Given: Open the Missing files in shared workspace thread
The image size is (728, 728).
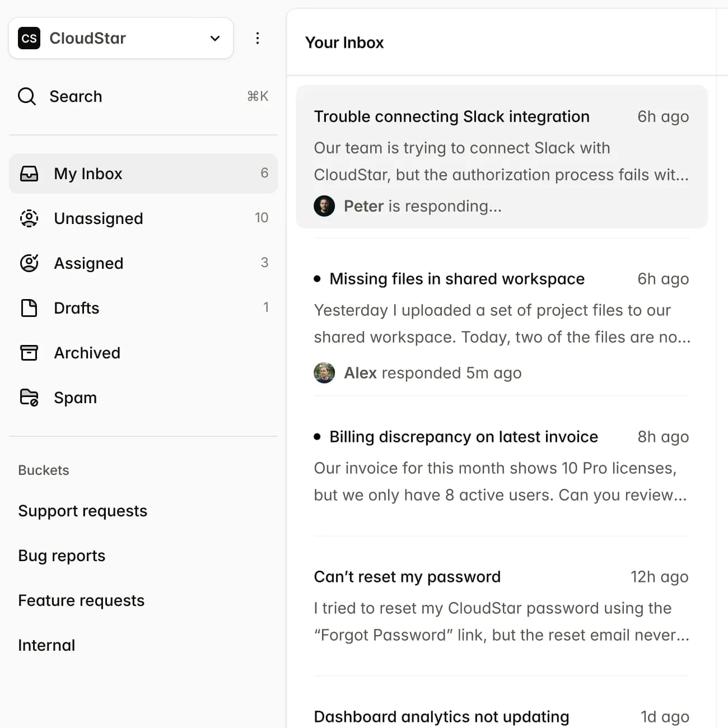Looking at the screenshot, I should tap(456, 279).
